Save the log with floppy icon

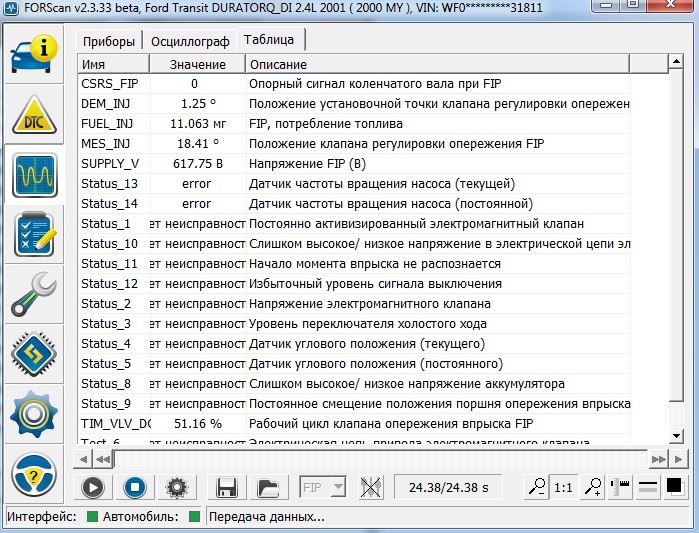click(x=226, y=487)
